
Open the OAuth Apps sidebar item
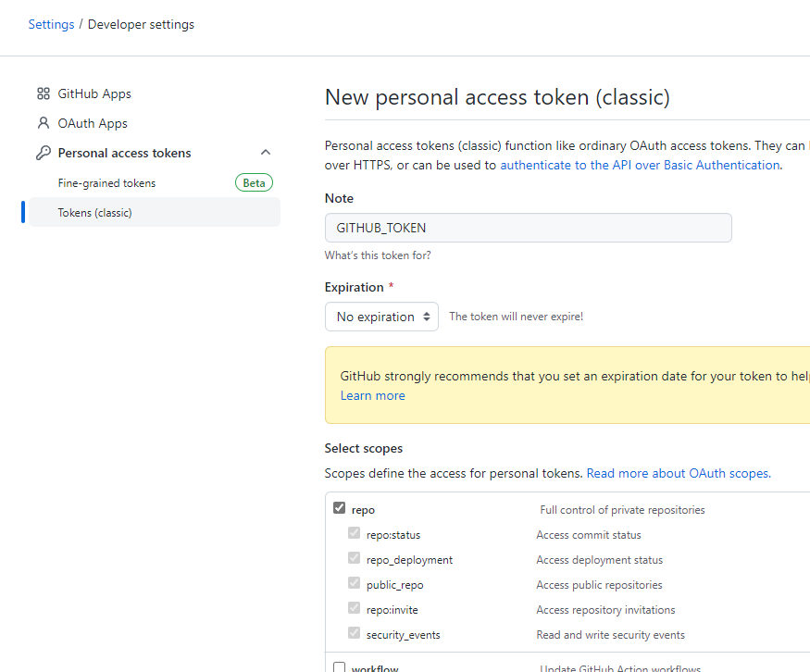93,123
